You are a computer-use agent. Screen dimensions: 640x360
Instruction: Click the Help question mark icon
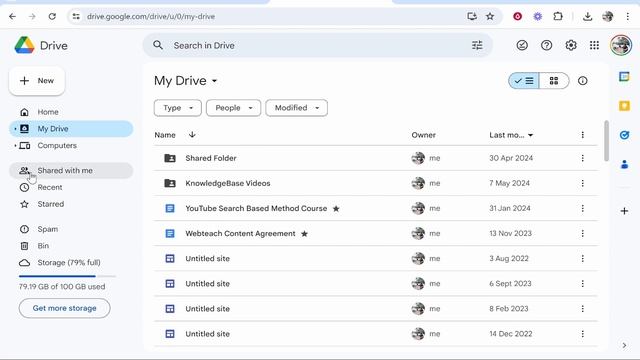point(546,45)
